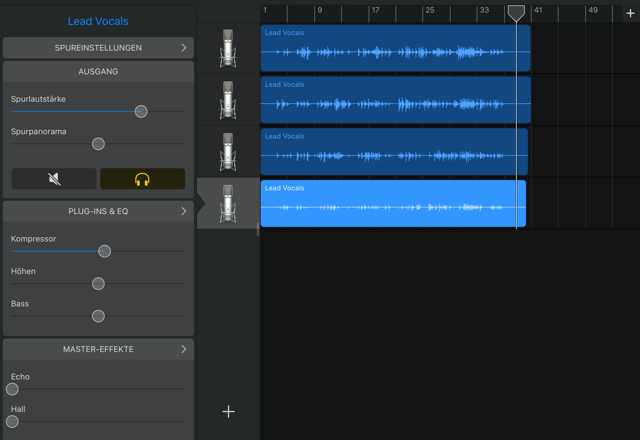The height and width of the screenshot is (440, 640).
Task: Select the first track's microphone icon
Action: 228,48
